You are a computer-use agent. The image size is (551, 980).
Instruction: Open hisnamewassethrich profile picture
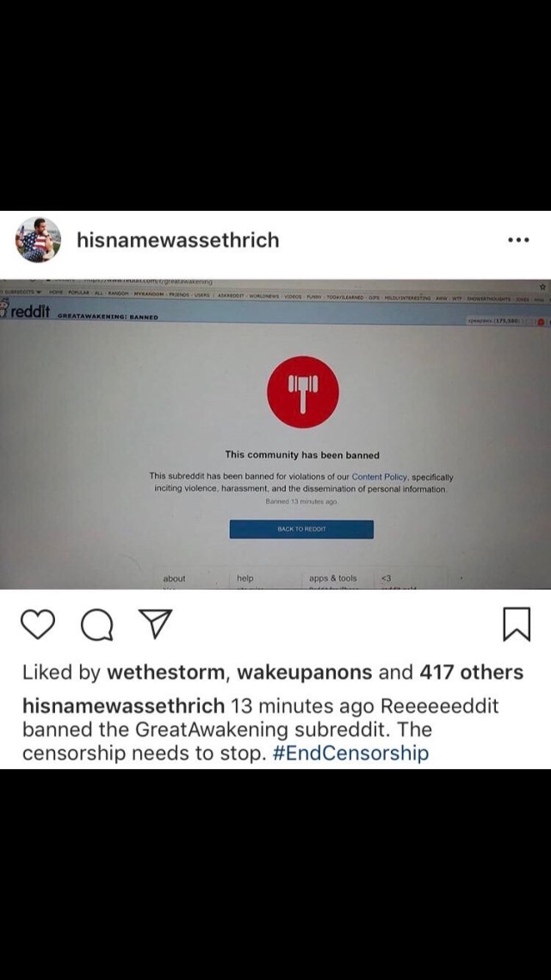[x=38, y=240]
